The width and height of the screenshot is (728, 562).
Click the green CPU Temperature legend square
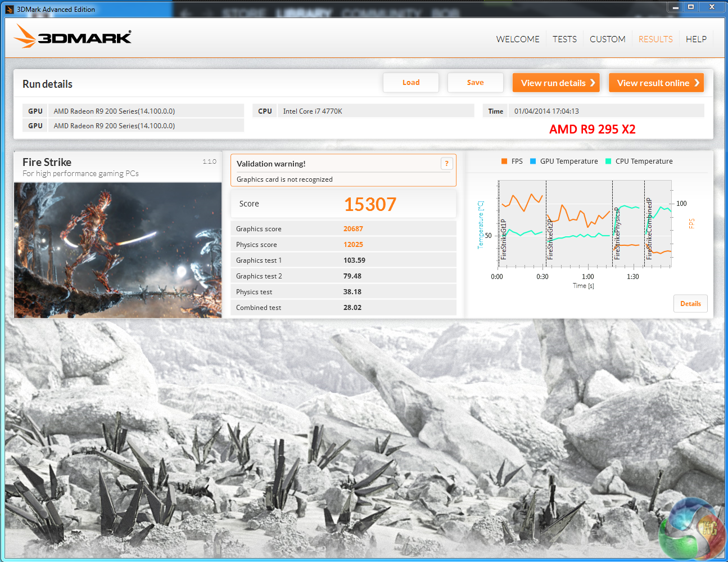tap(608, 161)
